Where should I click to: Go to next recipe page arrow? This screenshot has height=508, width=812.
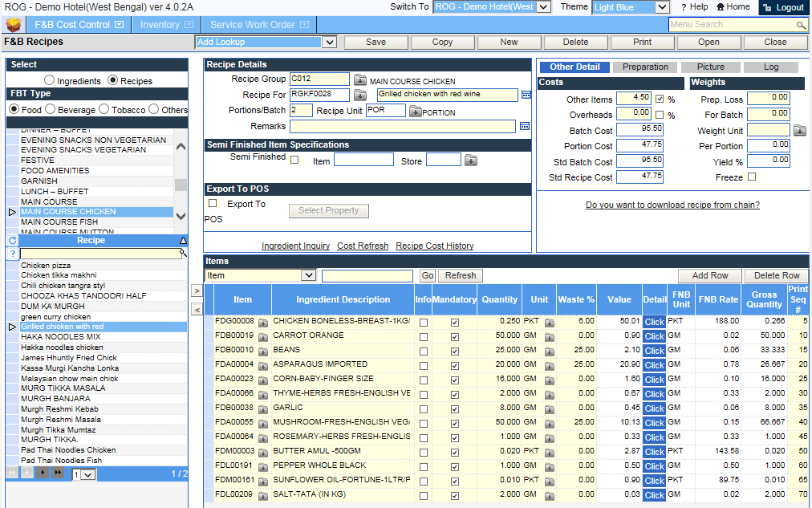point(43,472)
